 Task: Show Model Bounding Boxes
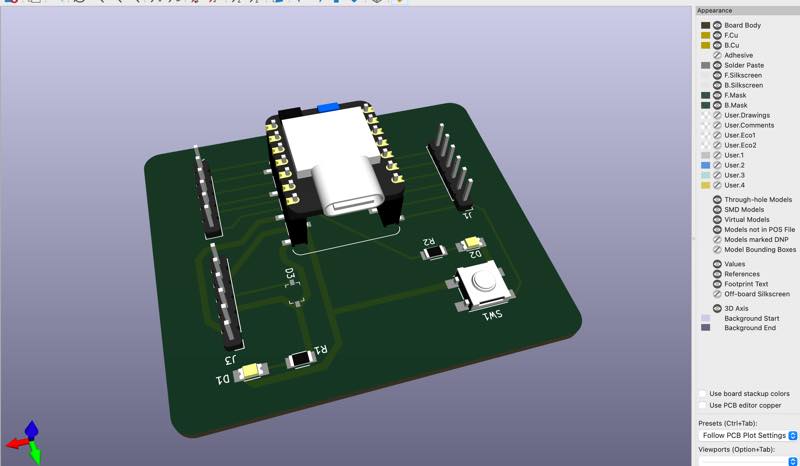pos(717,250)
